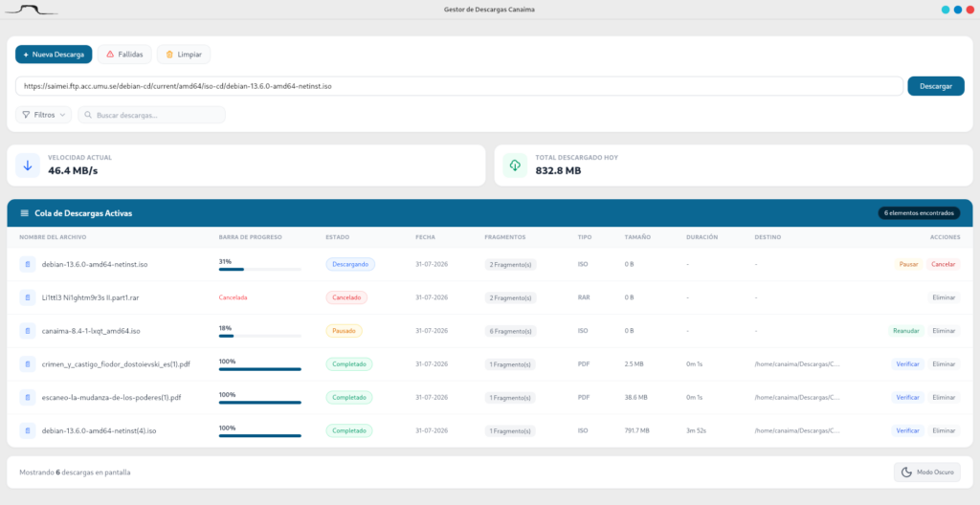Click the Descargar button
Image resolution: width=980 pixels, height=505 pixels.
tap(936, 86)
